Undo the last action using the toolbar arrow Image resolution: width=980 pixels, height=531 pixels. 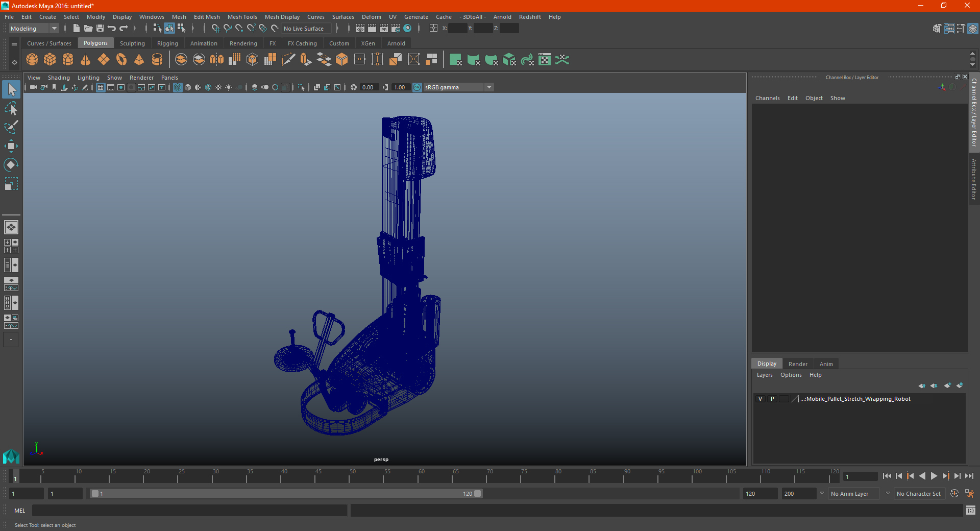pyautogui.click(x=112, y=29)
